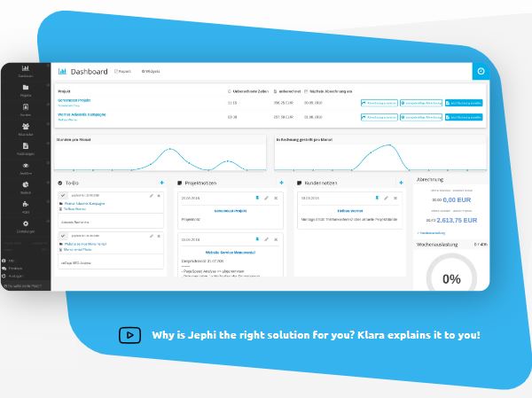Delete the second project note

pyautogui.click(x=276, y=239)
